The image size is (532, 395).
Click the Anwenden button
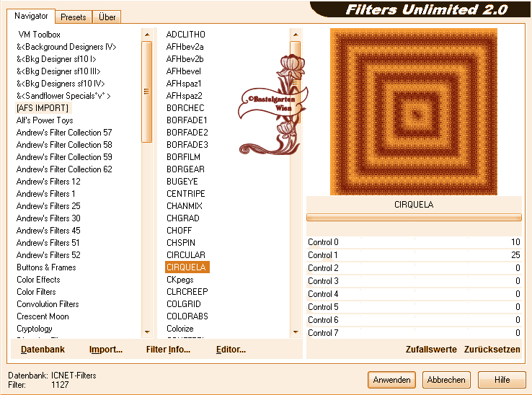[x=391, y=380]
